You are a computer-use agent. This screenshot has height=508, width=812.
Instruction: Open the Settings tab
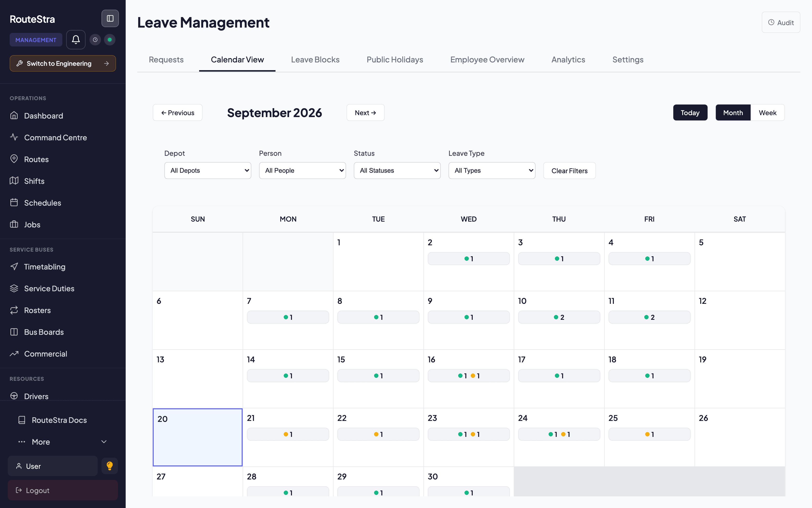pyautogui.click(x=628, y=60)
